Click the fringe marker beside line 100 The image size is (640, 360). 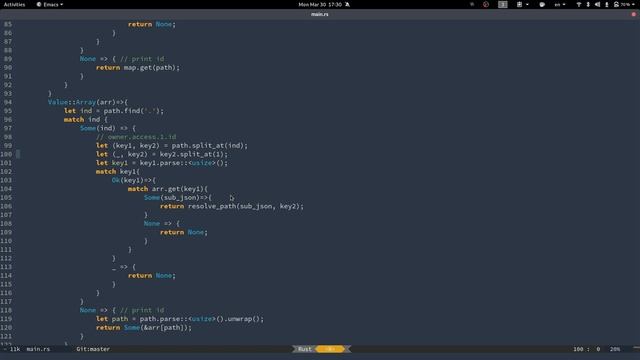coord(18,154)
